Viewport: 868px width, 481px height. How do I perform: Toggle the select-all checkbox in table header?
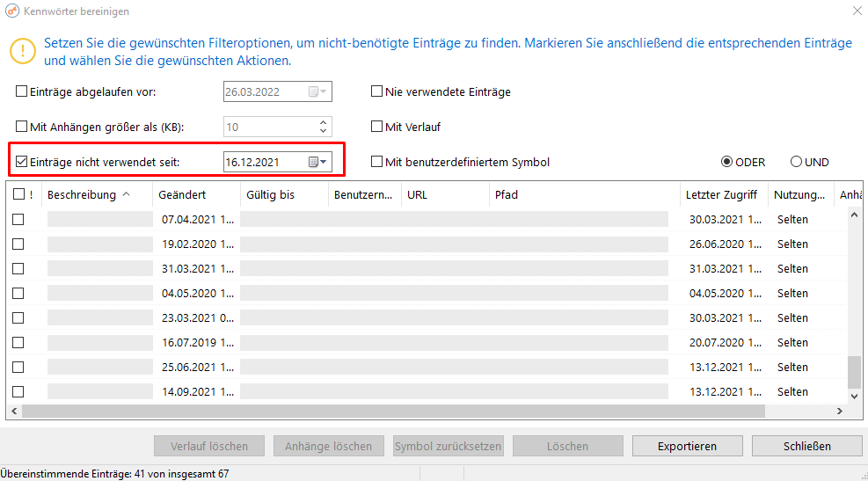18,194
